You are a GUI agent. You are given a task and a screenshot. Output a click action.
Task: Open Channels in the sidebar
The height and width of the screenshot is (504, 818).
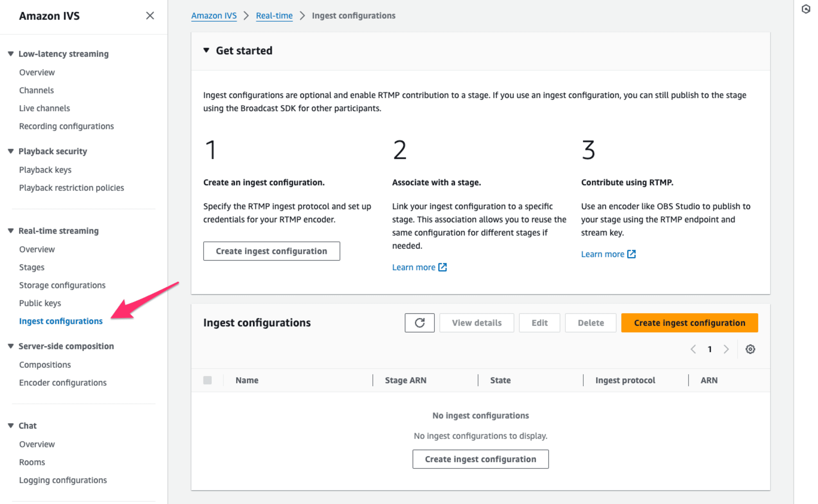click(36, 90)
